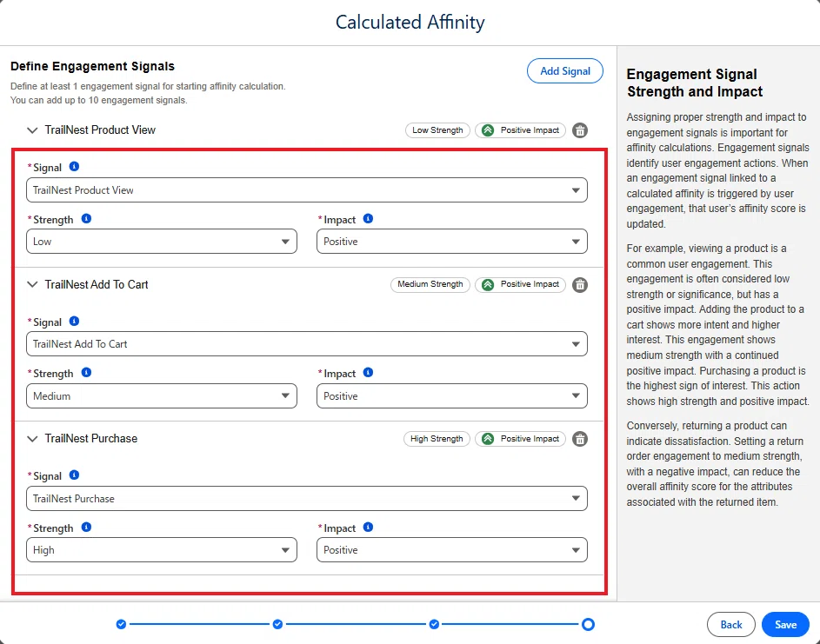Screen dimensions: 820x644
Task: Jump to third completed progress step
Action: [434, 624]
